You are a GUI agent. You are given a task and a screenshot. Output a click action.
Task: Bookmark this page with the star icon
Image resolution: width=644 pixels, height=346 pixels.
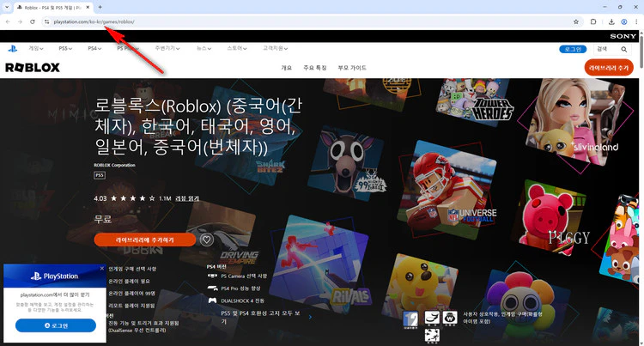coord(574,21)
